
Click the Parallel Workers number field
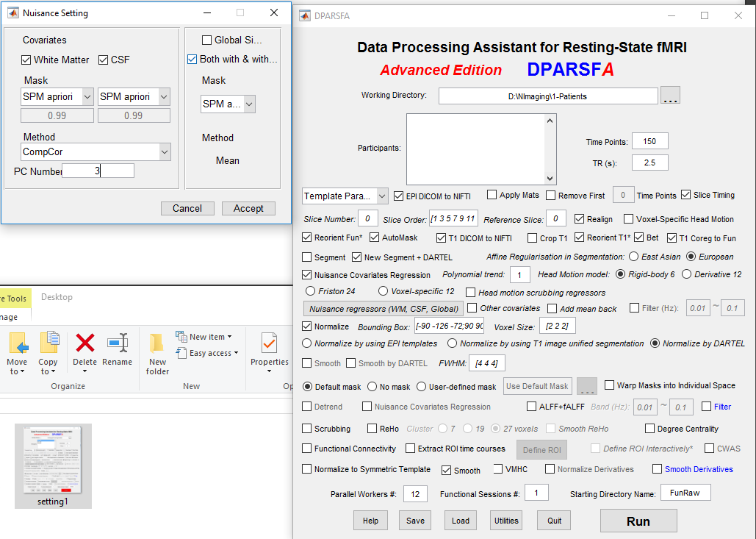point(415,493)
